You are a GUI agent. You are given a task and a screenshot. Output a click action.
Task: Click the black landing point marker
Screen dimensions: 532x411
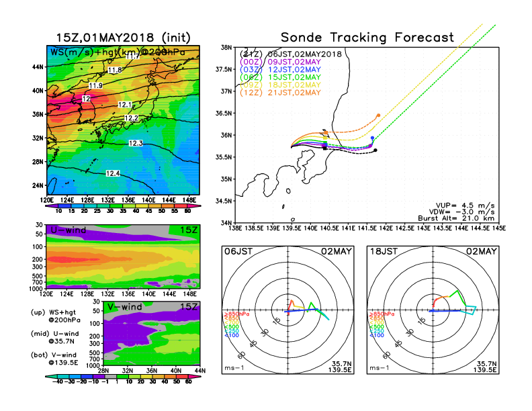click(375, 150)
